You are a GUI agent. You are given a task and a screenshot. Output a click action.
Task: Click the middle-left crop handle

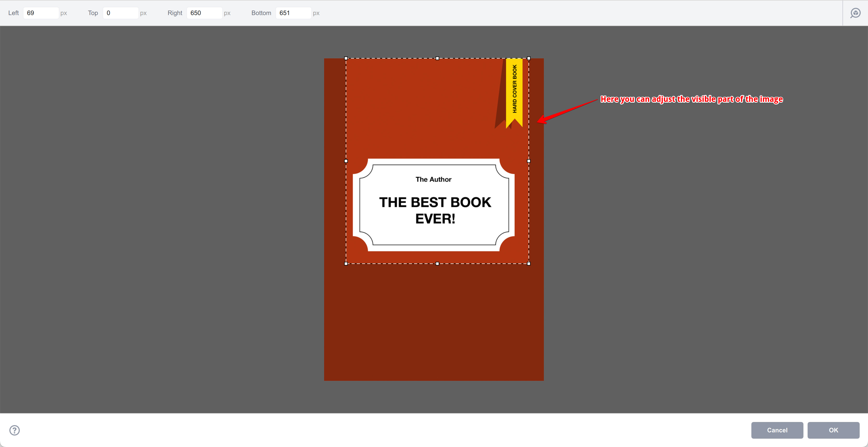point(346,161)
